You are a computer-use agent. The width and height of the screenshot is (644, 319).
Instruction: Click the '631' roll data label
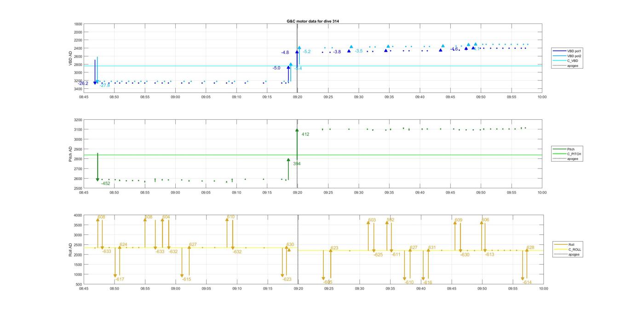432,248
